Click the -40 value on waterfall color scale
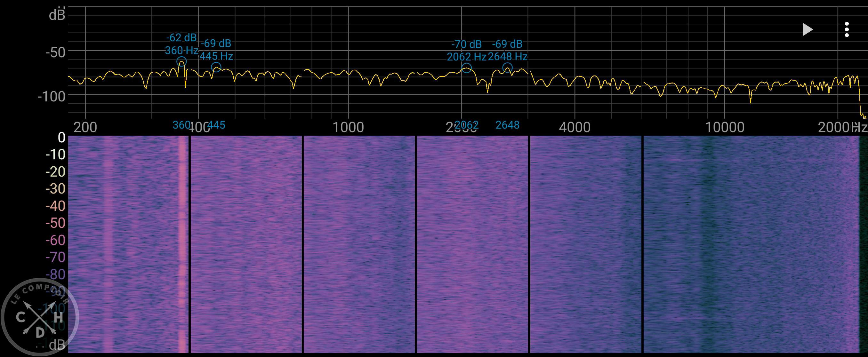Screen dimensions: 868x357 click(55, 206)
